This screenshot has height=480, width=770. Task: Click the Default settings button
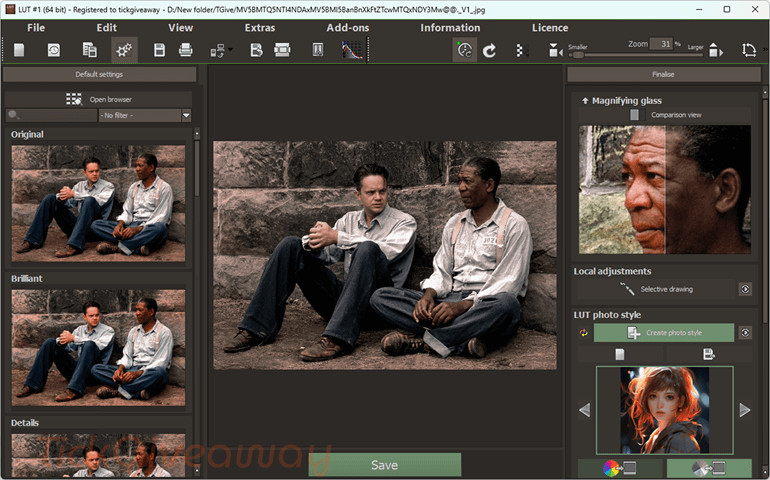(100, 74)
